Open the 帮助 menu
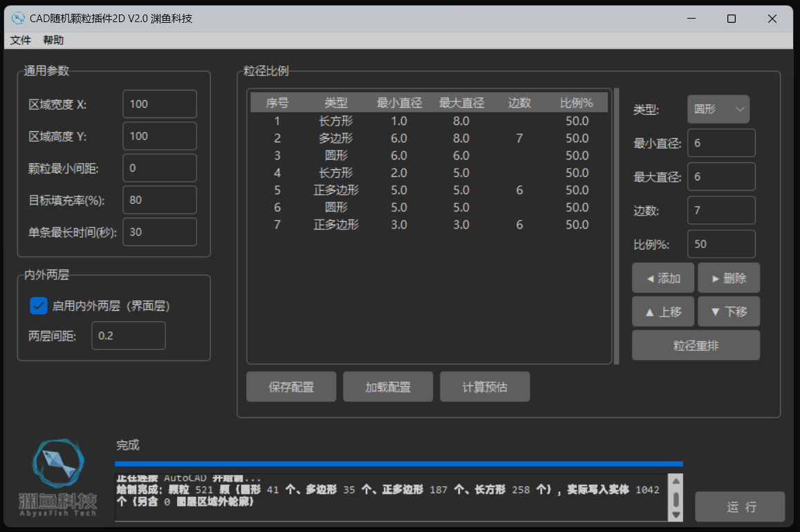The image size is (800, 532). [x=53, y=40]
